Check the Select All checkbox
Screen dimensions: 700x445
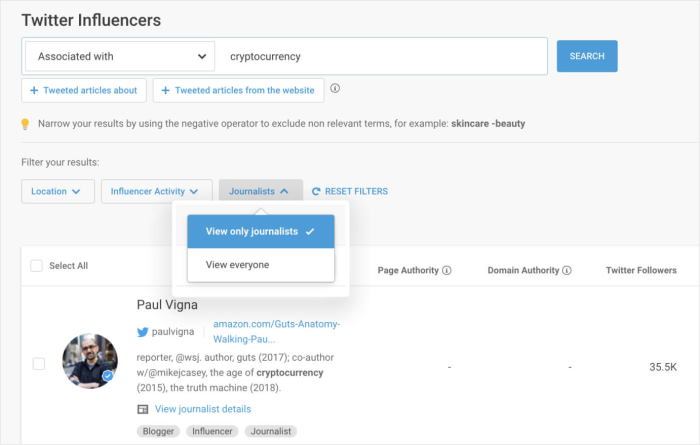[x=37, y=266]
